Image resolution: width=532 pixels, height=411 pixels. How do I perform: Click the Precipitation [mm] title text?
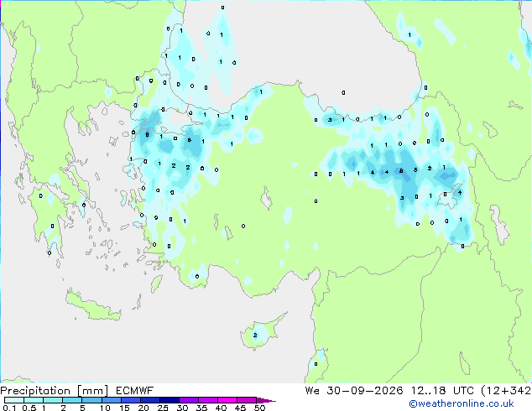(54, 391)
